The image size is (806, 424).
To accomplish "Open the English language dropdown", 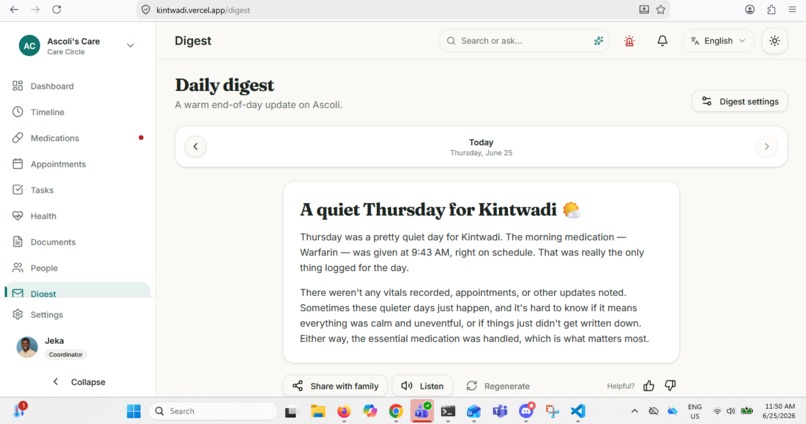I will click(718, 41).
